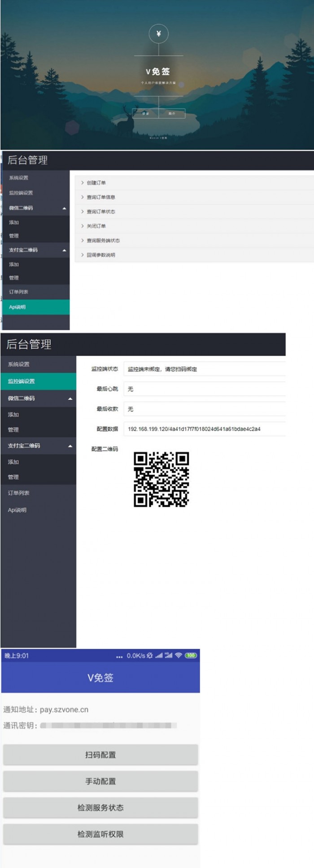314x868 pixels.
Task: Collapse 支付宝二维码 group in API-list admin sidebar
Action: pyautogui.click(x=35, y=250)
